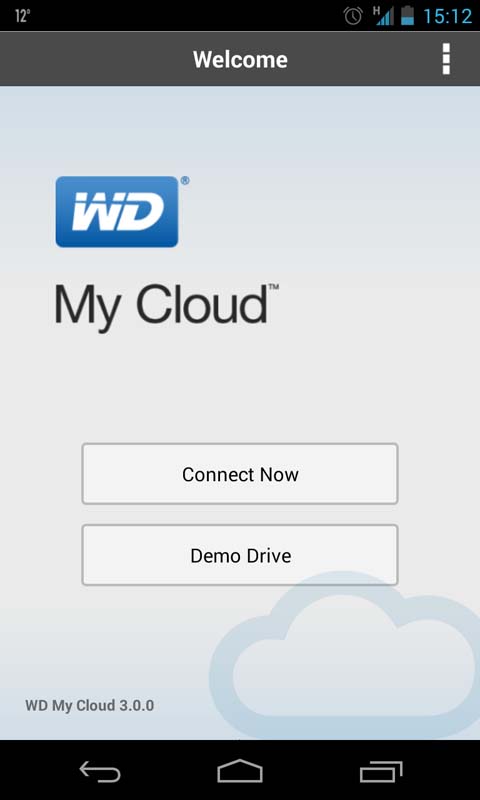Tap the 15:12 clock in status bar

447,16
